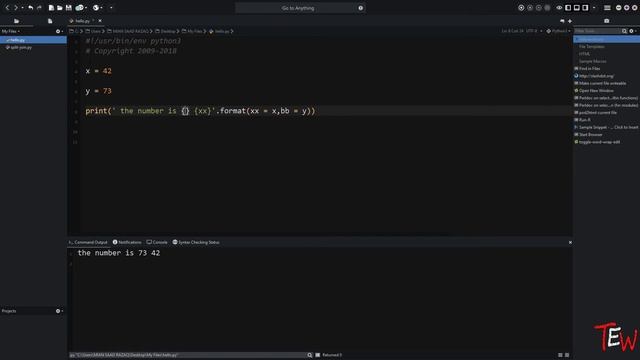Click the toolbox filter search icon
This screenshot has width=640, height=360.
(x=624, y=31)
